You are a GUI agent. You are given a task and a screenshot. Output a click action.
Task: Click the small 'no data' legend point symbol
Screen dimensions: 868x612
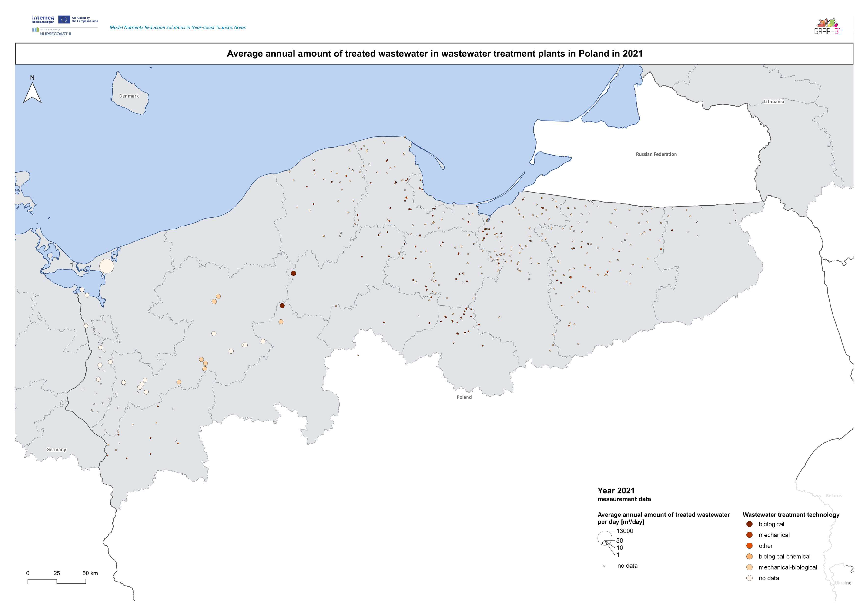coord(604,566)
